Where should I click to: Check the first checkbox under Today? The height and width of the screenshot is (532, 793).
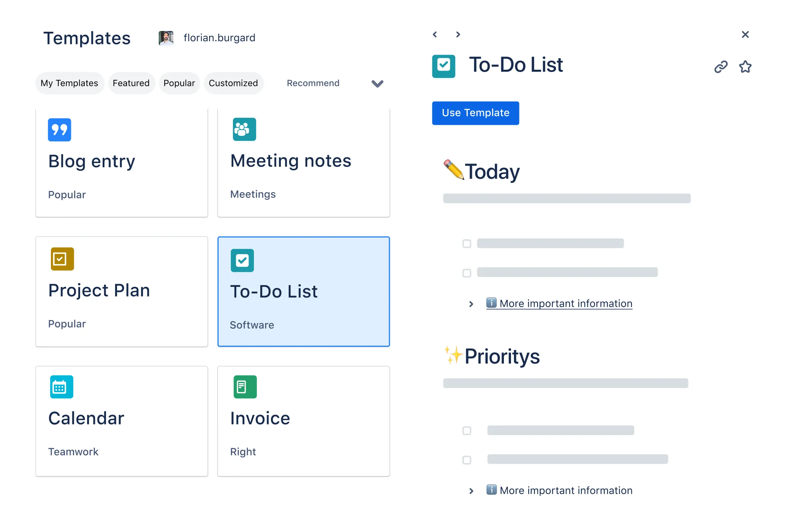[467, 244]
